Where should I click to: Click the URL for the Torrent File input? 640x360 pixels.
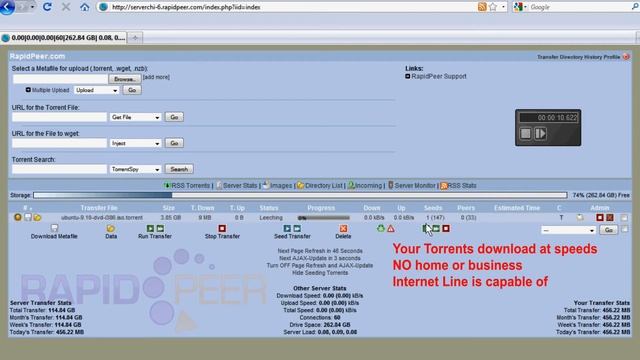coord(60,117)
